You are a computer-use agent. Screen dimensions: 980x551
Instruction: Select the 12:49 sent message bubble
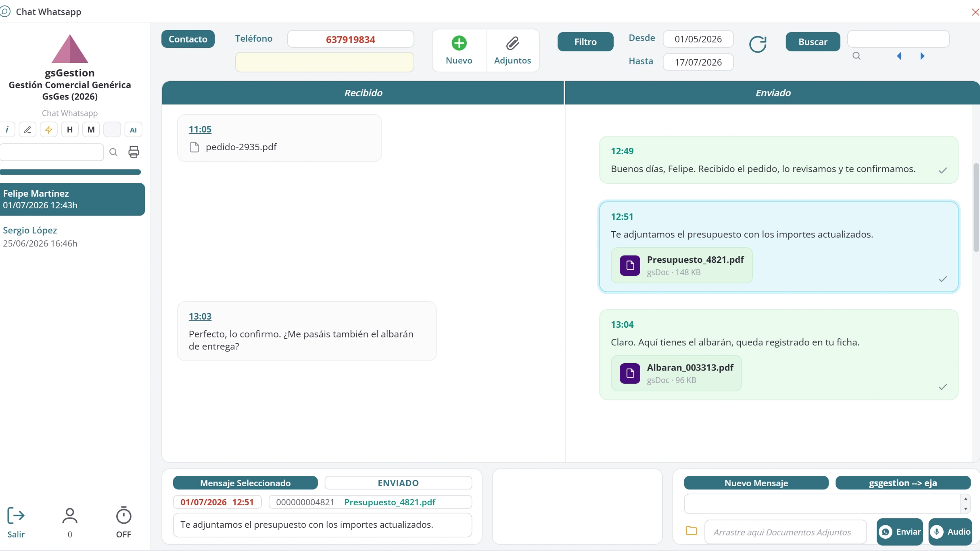(779, 160)
